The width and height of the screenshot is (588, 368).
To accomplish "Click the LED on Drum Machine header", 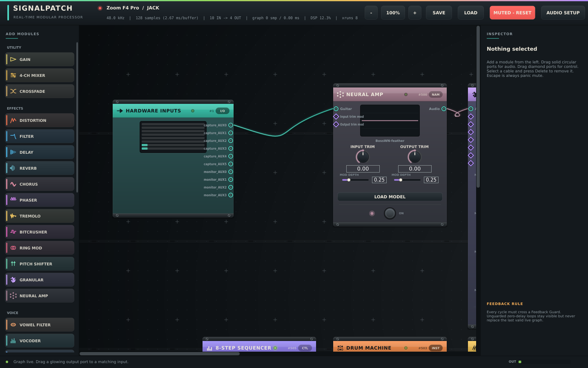I will pyautogui.click(x=406, y=348).
